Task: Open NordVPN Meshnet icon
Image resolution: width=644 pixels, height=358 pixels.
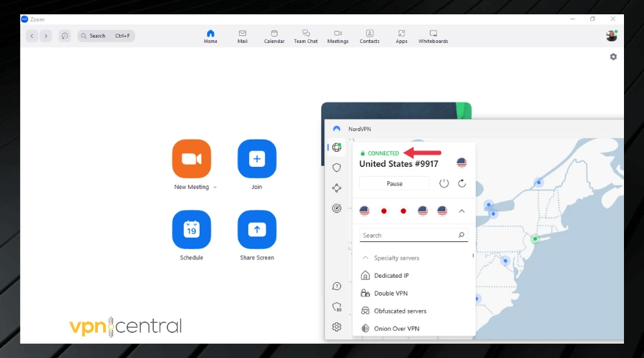Action: coord(337,188)
